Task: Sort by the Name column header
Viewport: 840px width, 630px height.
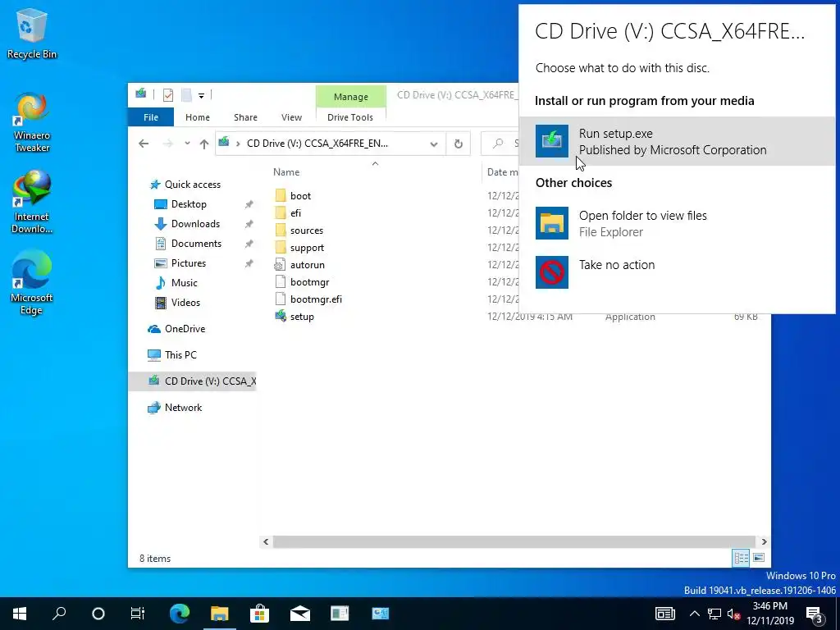Action: (286, 172)
